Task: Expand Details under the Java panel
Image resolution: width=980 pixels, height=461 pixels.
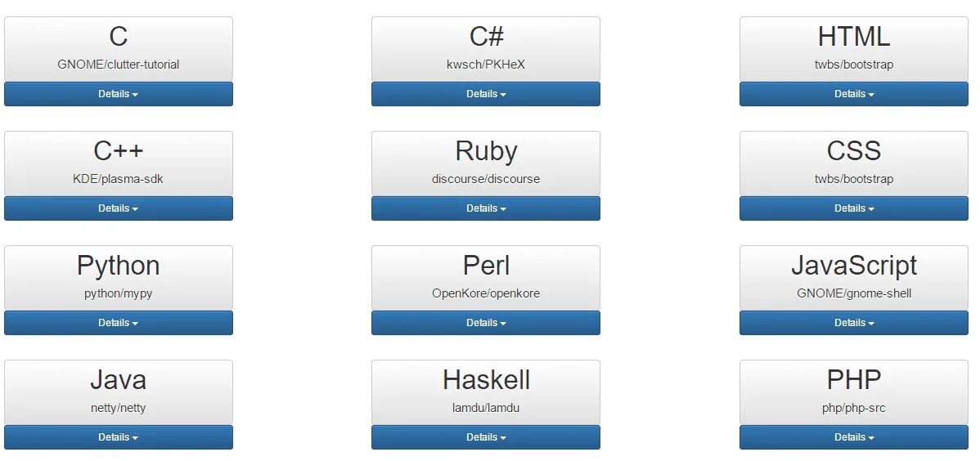Action: 118,437
